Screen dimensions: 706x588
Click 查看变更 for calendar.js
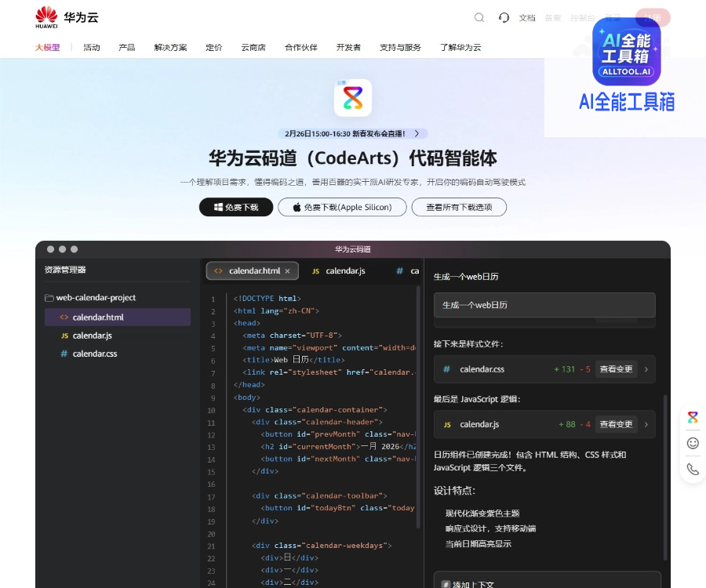coord(616,424)
